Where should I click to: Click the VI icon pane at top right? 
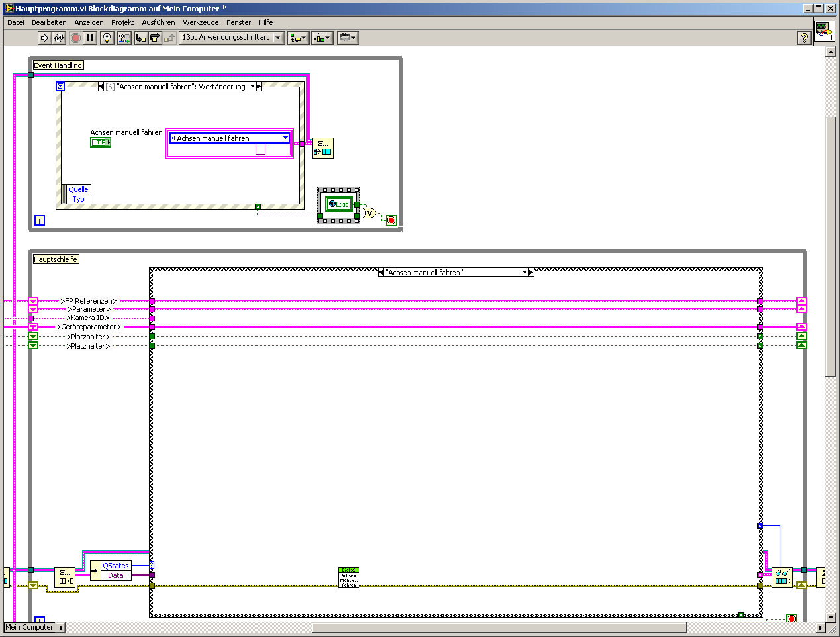tap(824, 31)
